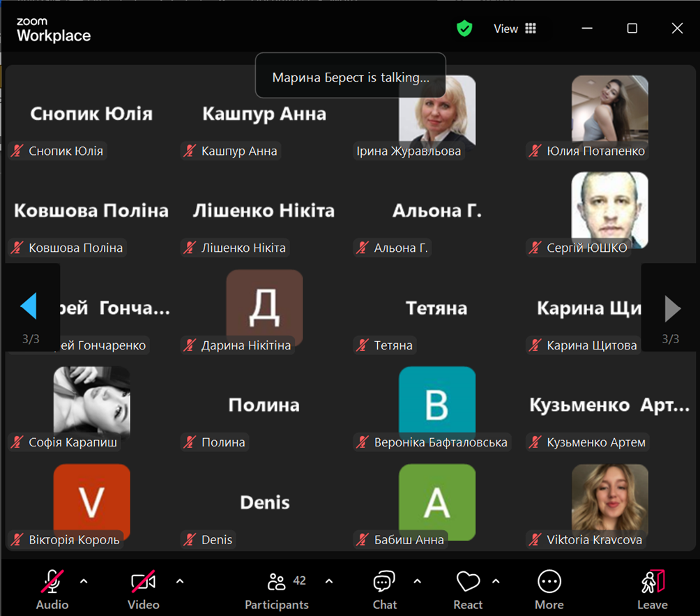700x616 pixels.
Task: Open the React emoji menu
Action: (468, 589)
